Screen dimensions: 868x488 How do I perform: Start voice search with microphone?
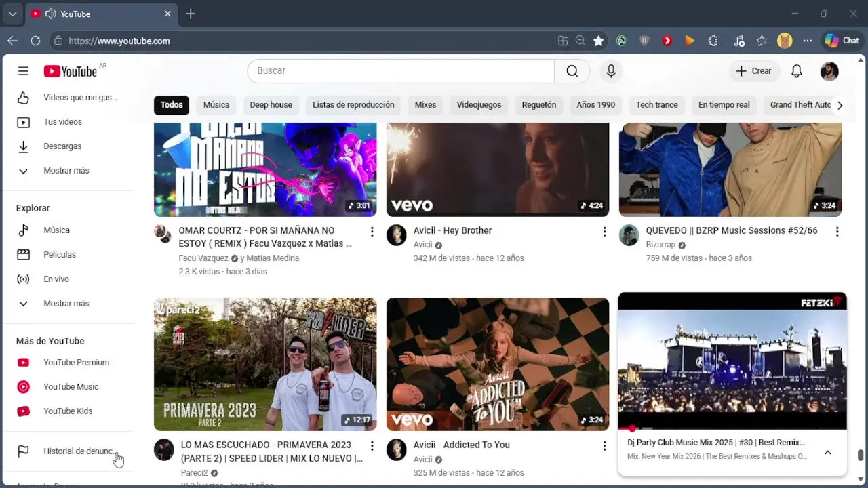pos(611,71)
